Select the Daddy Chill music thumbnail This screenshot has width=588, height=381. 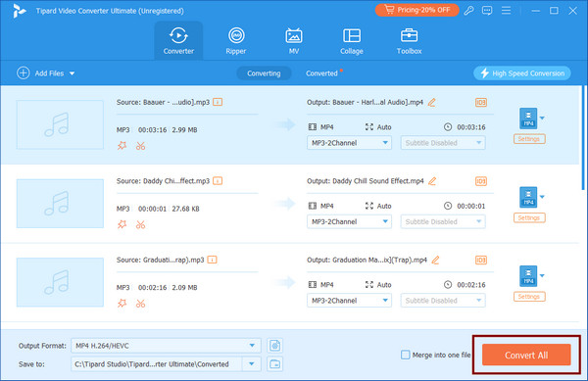[x=60, y=204]
